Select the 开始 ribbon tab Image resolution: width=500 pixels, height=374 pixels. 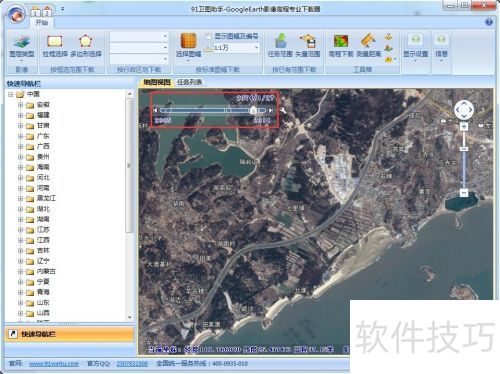pyautogui.click(x=42, y=23)
